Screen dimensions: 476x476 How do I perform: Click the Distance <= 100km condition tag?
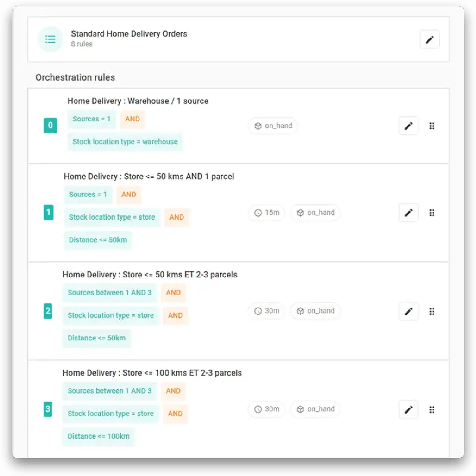pos(98,436)
